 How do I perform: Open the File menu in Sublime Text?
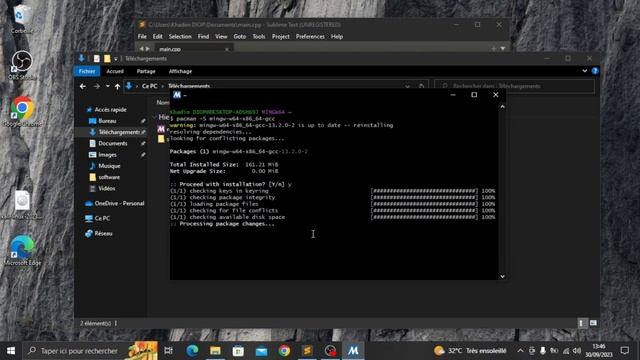pos(142,37)
